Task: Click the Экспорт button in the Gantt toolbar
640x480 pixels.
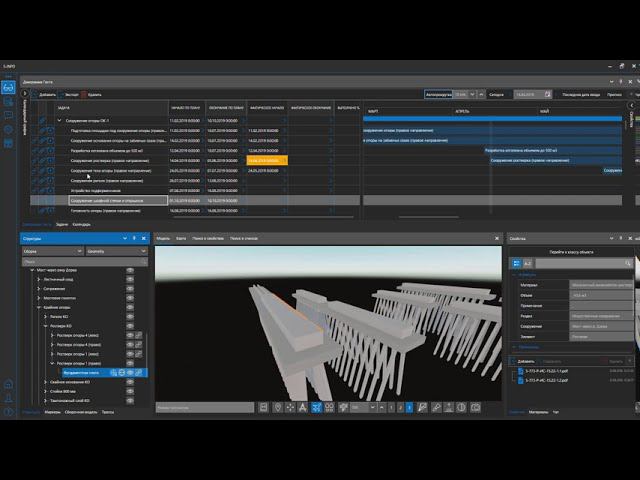Action: [x=69, y=95]
